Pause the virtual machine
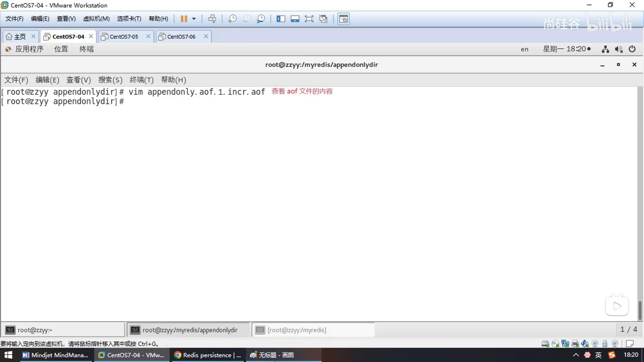 click(184, 19)
